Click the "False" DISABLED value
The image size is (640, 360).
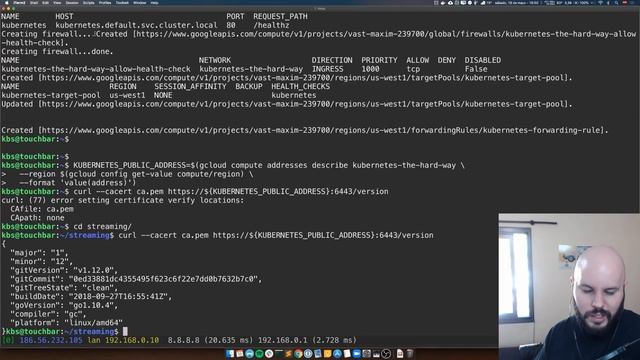pos(476,69)
